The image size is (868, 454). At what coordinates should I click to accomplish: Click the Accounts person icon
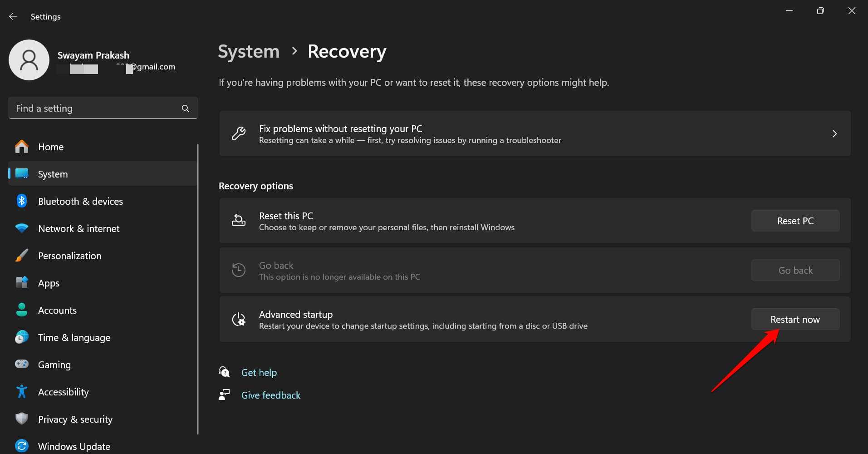pos(22,310)
